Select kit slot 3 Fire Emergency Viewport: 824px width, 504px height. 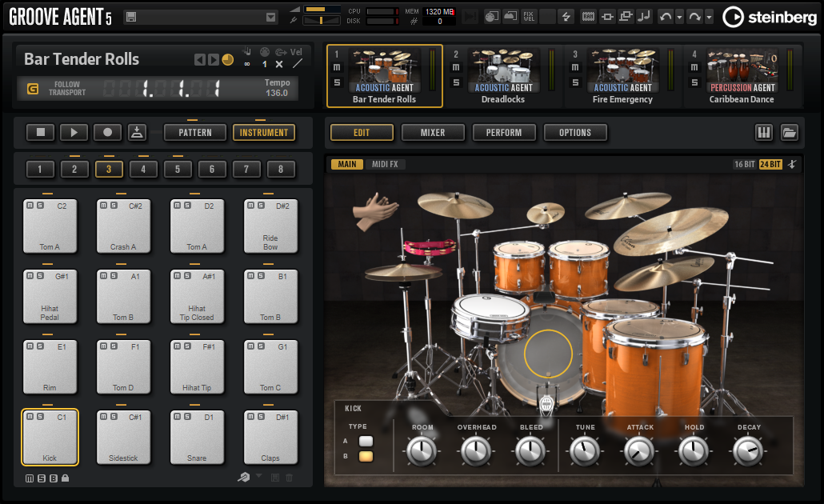622,76
